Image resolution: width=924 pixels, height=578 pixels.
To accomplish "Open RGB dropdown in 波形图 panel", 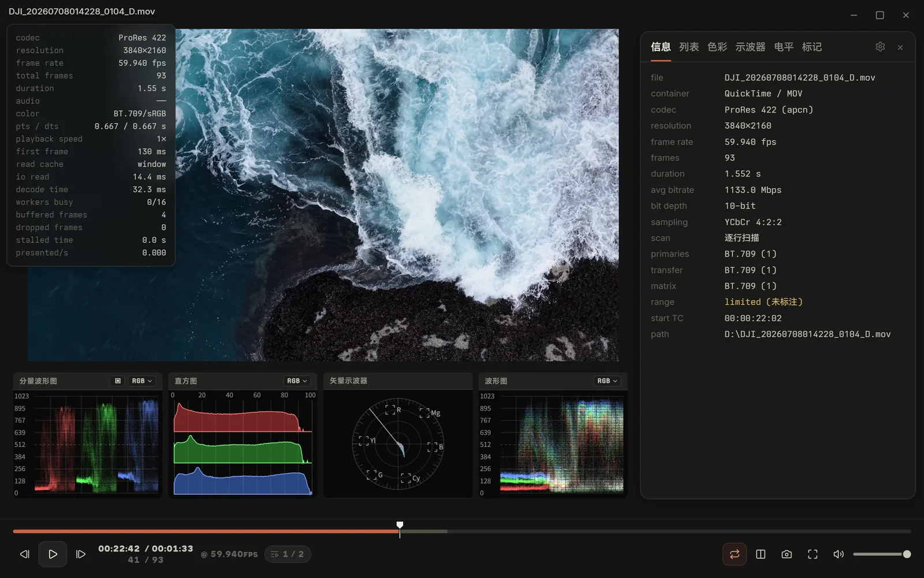I will point(608,381).
